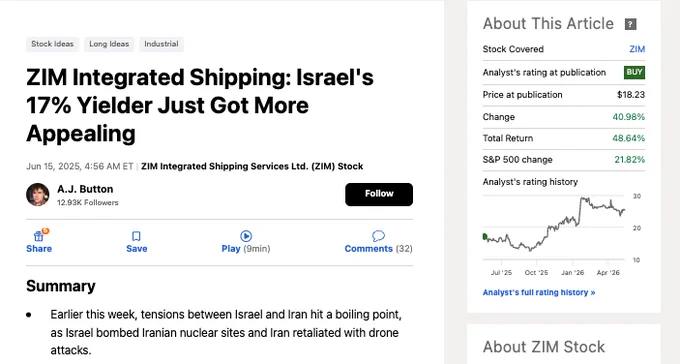Click the question mark help icon
The image size is (680, 364).
[x=630, y=24]
